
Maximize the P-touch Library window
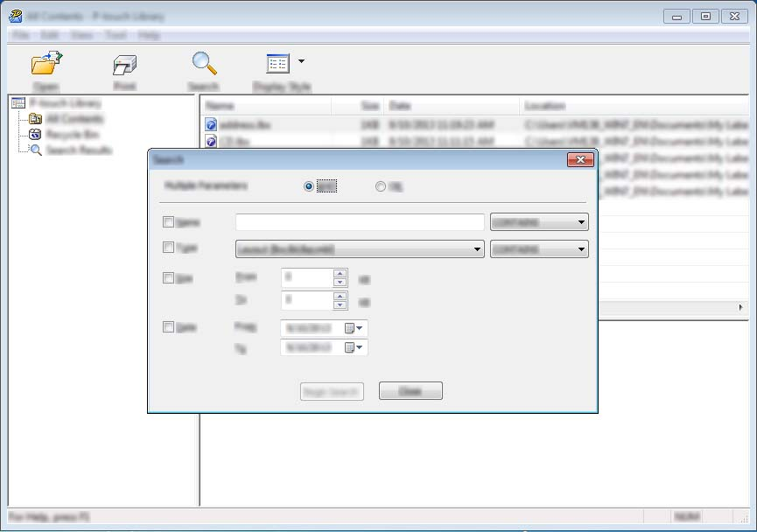705,17
